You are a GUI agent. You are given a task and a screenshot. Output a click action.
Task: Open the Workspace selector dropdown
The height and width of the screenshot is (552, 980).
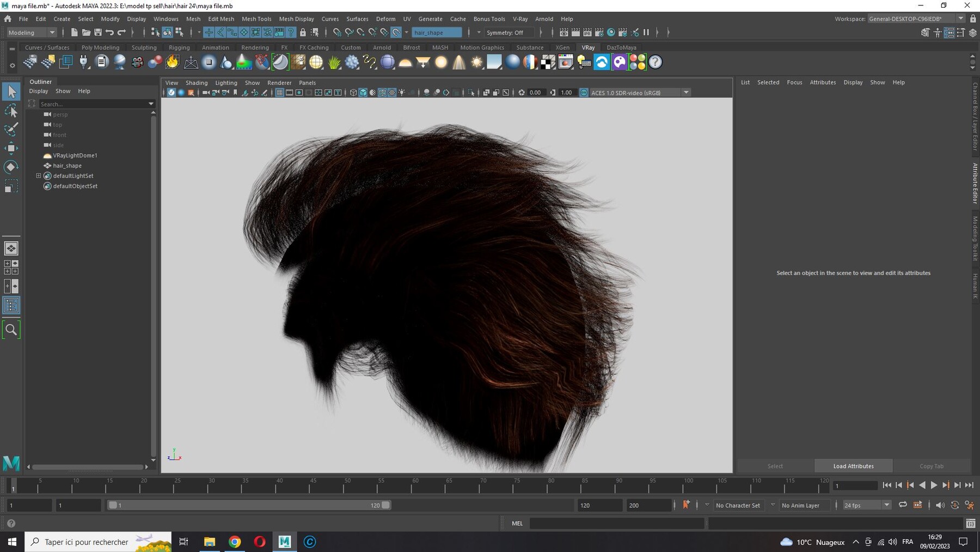916,19
